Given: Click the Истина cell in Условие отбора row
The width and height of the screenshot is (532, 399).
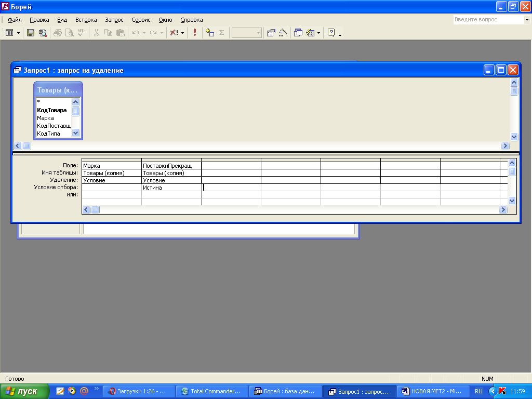Looking at the screenshot, I should (x=171, y=187).
